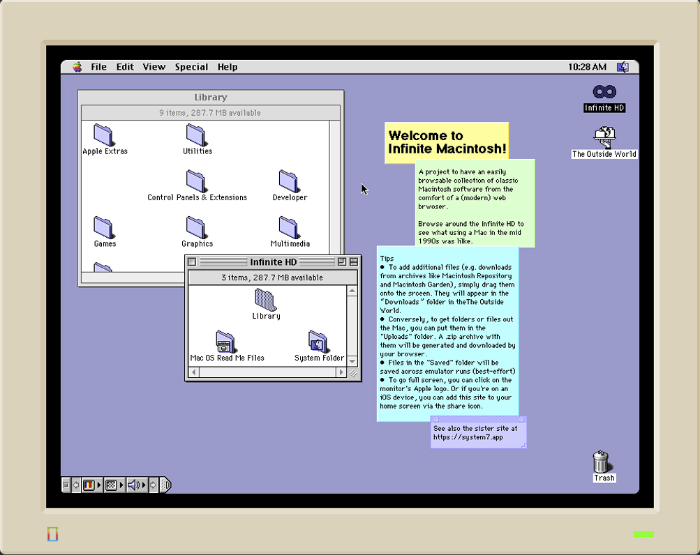Click the control strip right scroll arrow
This screenshot has width=700, height=555.
click(153, 485)
